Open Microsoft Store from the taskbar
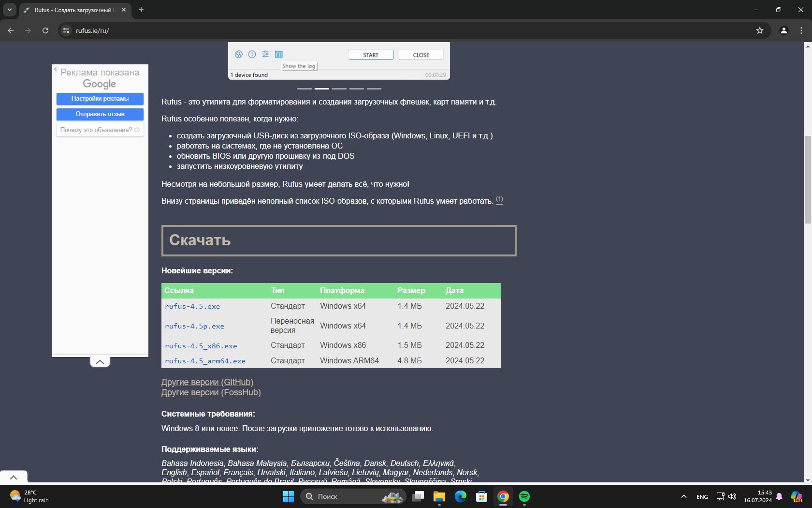This screenshot has width=812, height=508. click(x=482, y=496)
